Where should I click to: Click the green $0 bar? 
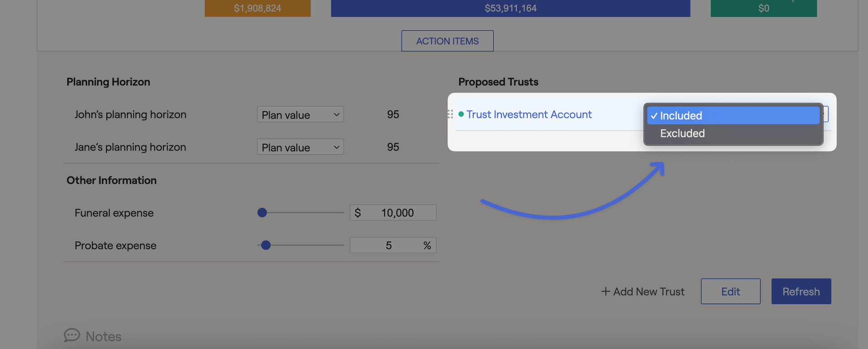[763, 8]
